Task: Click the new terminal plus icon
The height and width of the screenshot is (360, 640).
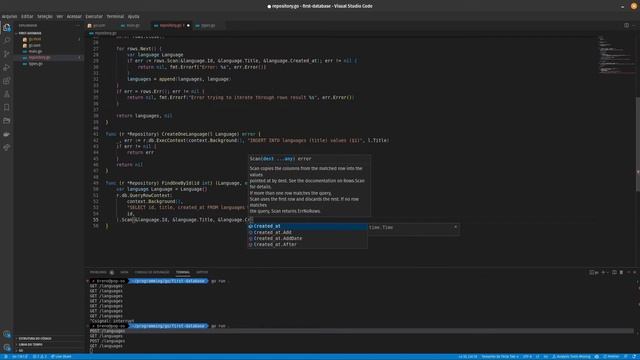Action: pyautogui.click(x=603, y=272)
